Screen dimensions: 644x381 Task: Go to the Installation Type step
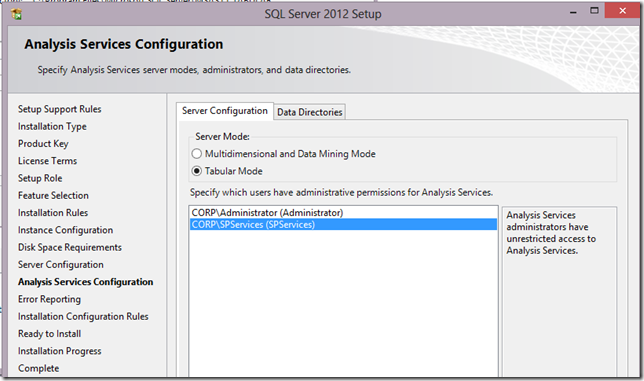(52, 126)
